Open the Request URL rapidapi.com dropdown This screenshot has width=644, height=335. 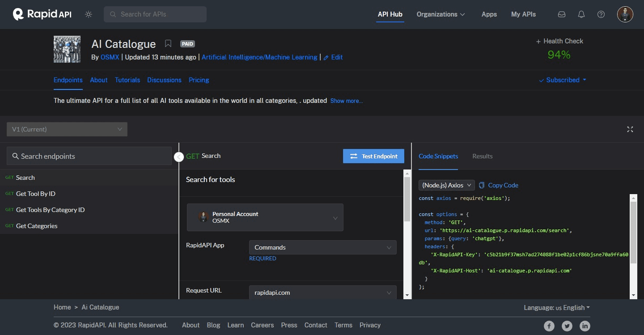[323, 293]
